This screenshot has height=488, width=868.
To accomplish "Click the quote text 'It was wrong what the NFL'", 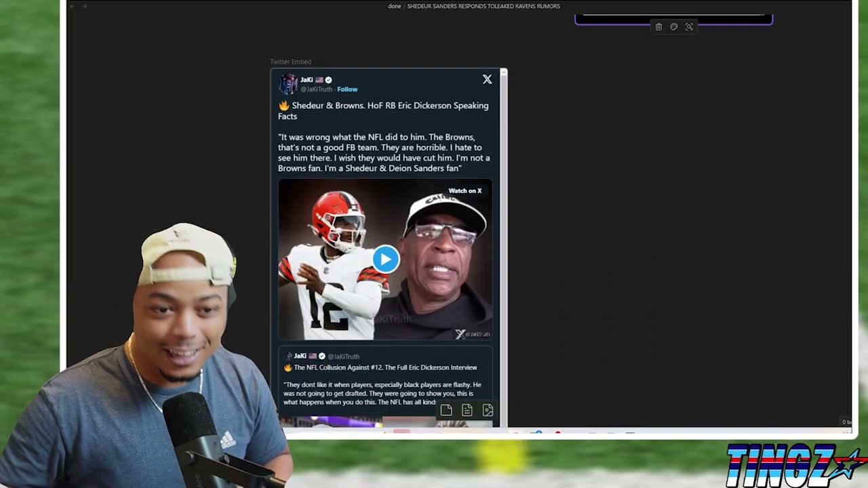I will coord(384,152).
